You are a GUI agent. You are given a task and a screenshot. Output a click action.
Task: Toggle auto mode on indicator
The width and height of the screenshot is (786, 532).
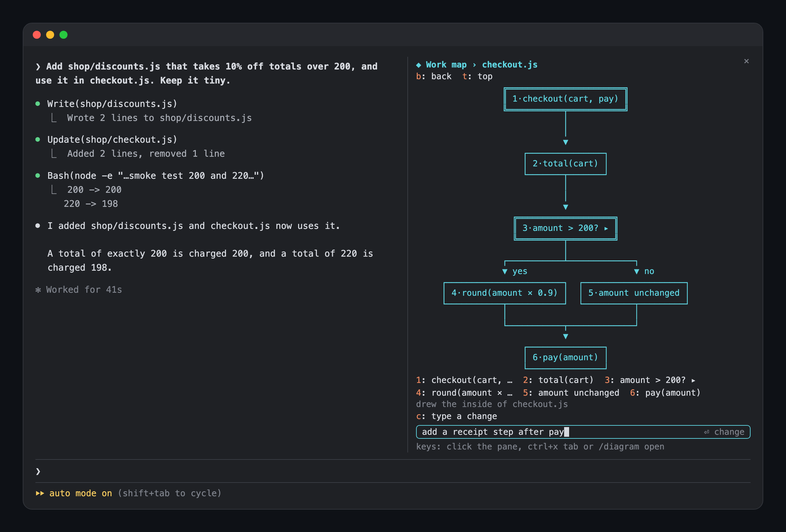point(81,494)
